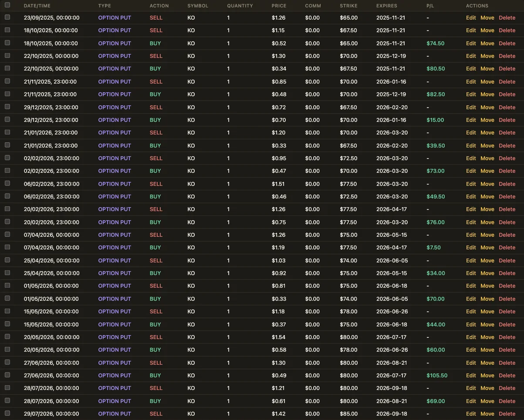Click BUY in the row with P/L $74.50
Screen dimensions: 524x420
(x=156, y=44)
